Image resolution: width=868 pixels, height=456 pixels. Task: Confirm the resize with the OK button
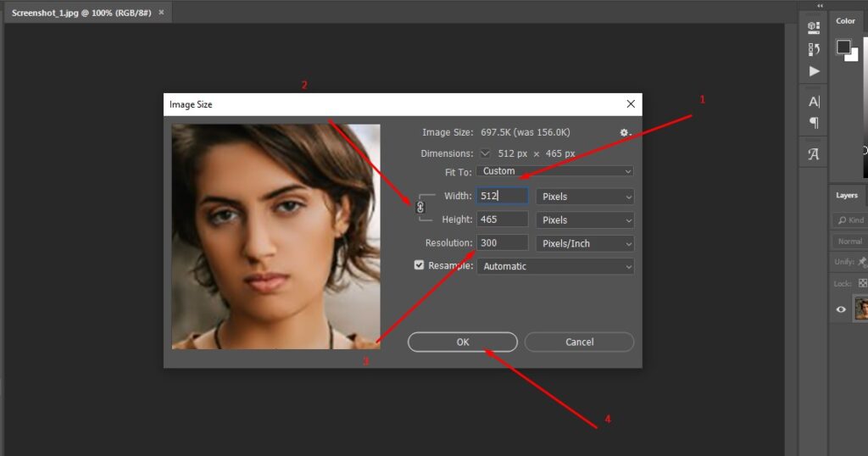pyautogui.click(x=462, y=342)
